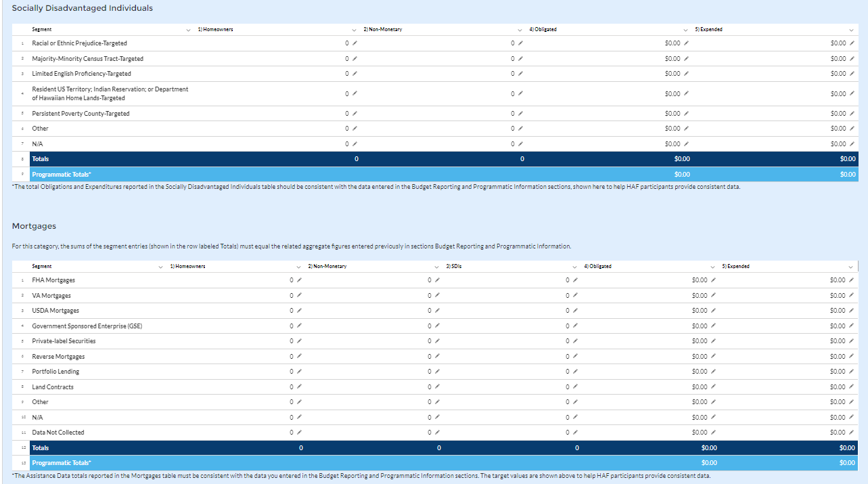
Task: Edit Obligated amount for USDA Mortgages
Action: 713,311
